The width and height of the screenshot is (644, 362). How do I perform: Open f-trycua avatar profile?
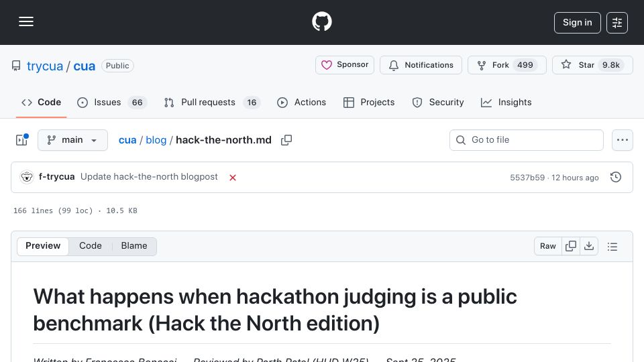click(x=27, y=177)
